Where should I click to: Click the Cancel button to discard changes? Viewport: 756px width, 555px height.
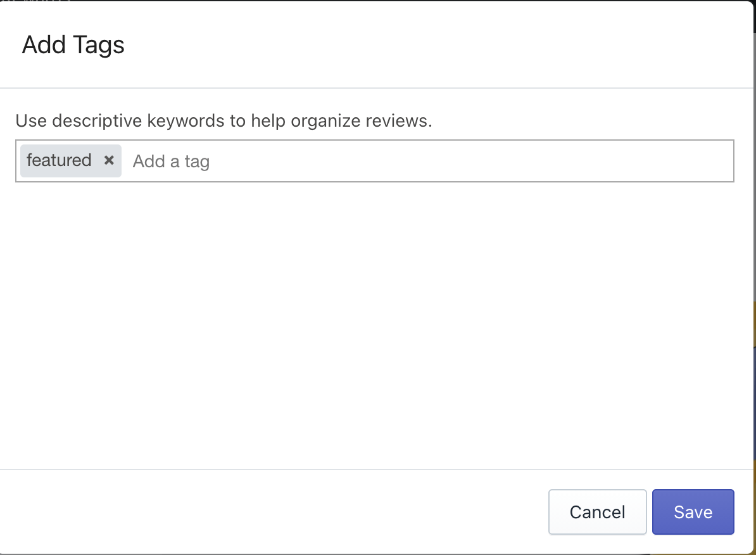coord(597,512)
